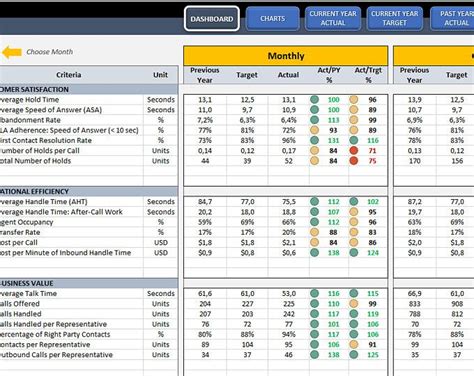The height and width of the screenshot is (376, 474).
Task: Click Customer Satisfaction section header
Action: tap(89, 89)
